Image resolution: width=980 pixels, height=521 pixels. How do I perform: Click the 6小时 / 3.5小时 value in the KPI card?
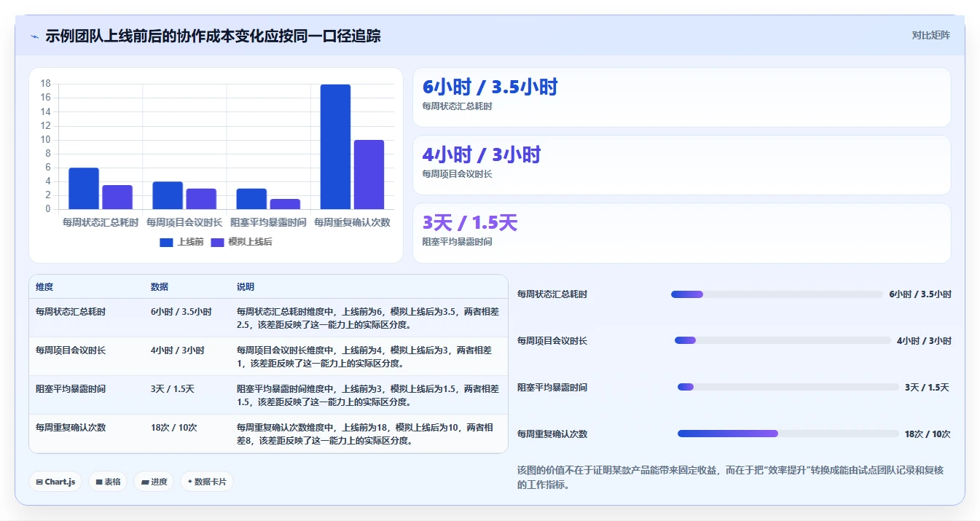coord(490,87)
